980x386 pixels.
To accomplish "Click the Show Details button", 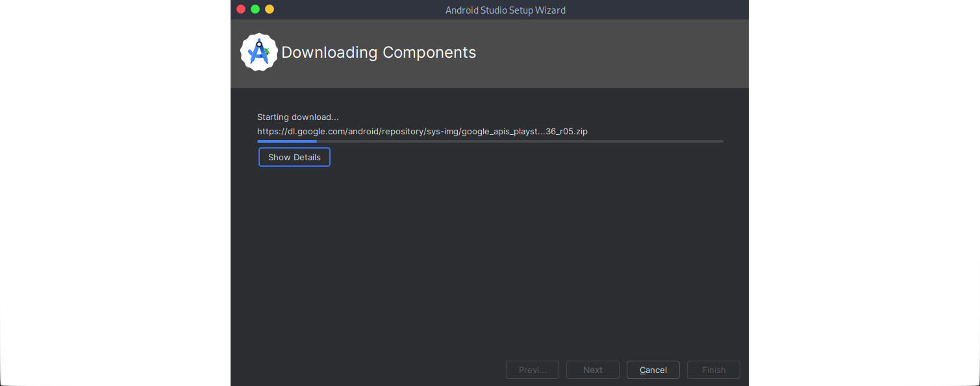I will [x=294, y=157].
